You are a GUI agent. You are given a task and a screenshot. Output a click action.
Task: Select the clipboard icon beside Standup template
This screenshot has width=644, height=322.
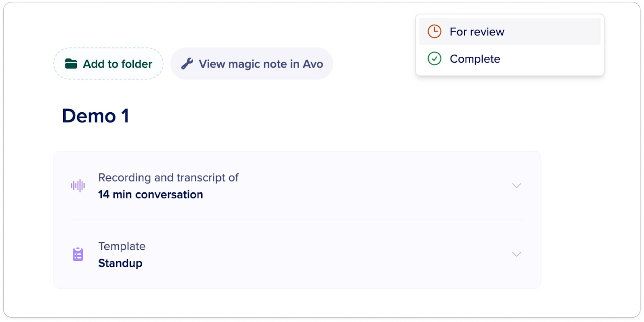point(78,254)
